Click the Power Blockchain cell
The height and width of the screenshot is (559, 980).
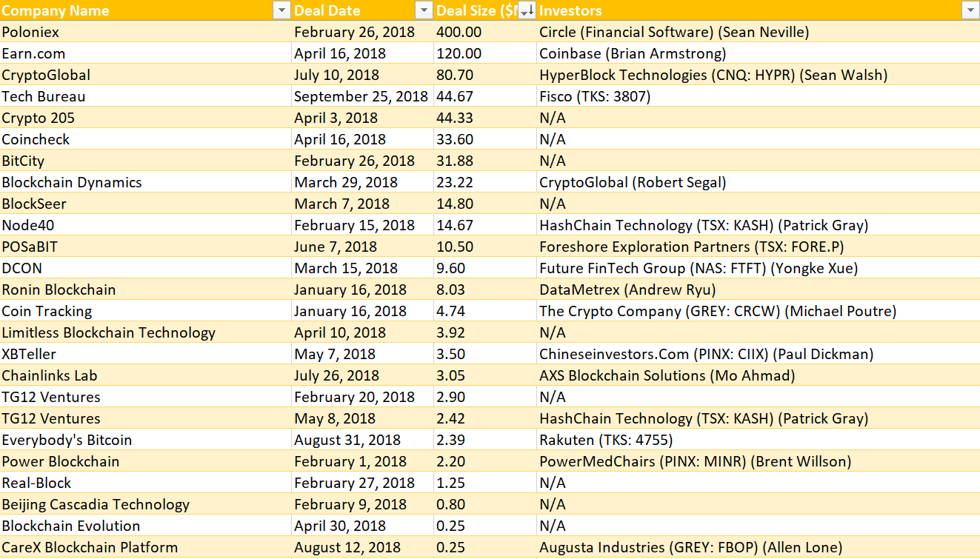[x=146, y=461]
